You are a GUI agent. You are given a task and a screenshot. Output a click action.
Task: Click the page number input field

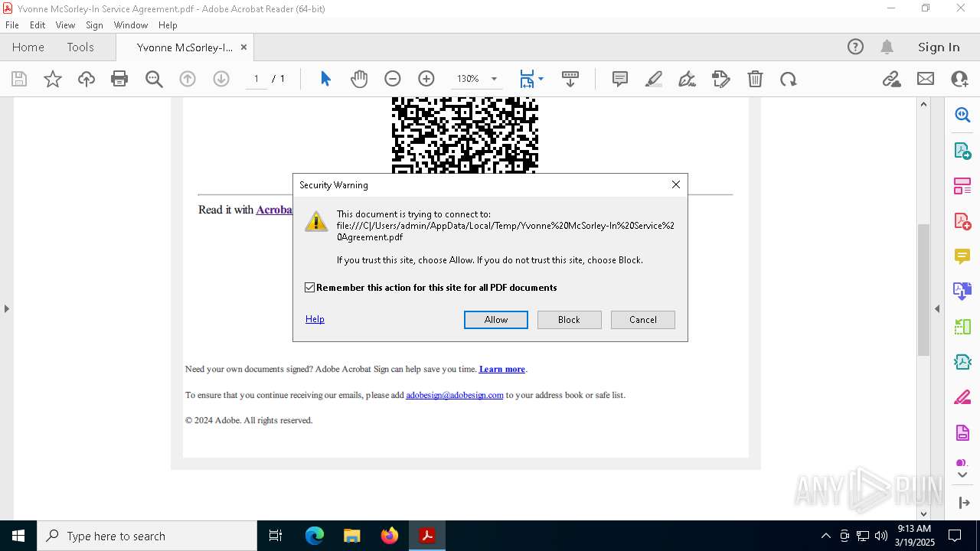(x=256, y=79)
